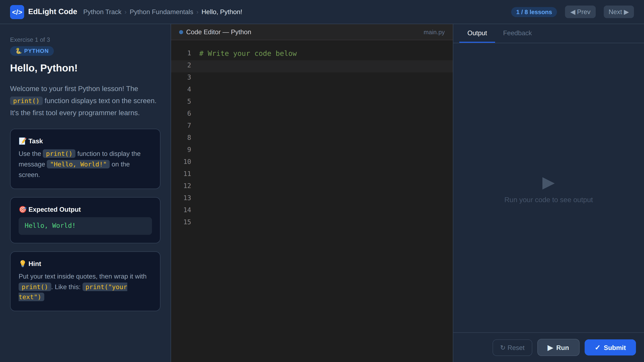Click the print("your text") example in Hint
Screen dimensions: 644x362
(105, 287)
